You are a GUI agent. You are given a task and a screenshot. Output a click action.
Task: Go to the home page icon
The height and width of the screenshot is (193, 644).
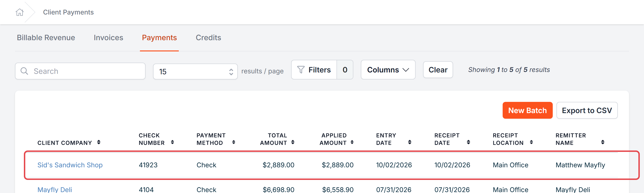pos(19,12)
